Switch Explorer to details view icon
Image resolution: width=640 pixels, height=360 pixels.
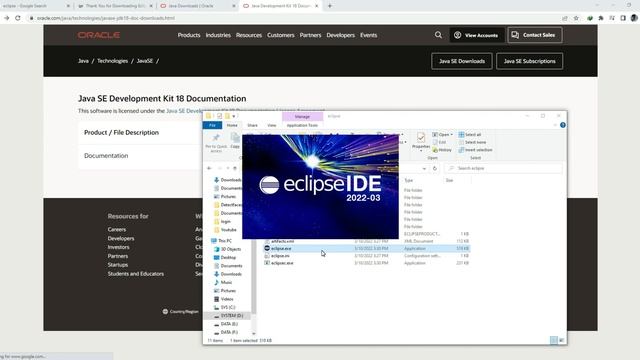coord(553,340)
